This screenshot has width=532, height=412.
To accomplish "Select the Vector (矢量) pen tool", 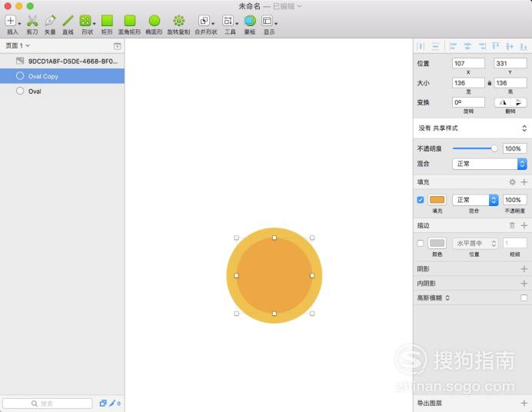I will coord(50,21).
